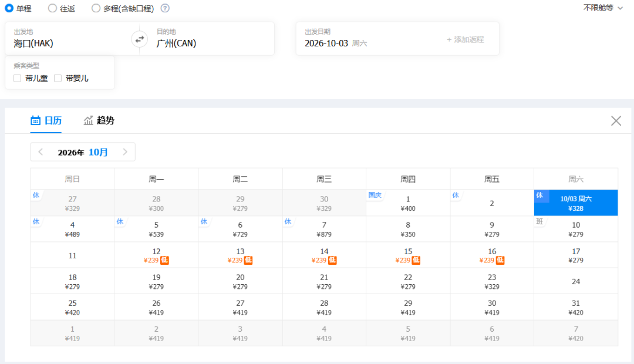Choose October 8 priced ¥350
The width and height of the screenshot is (634, 364).
tap(408, 229)
